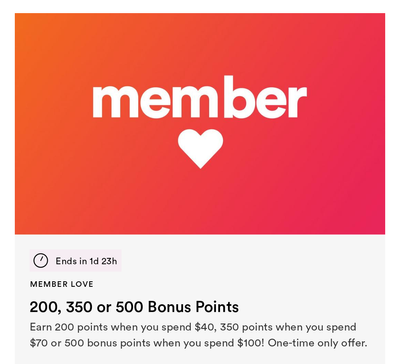400x364 pixels.
Task: Open the Member Love gradient banner image
Action: click(x=200, y=124)
